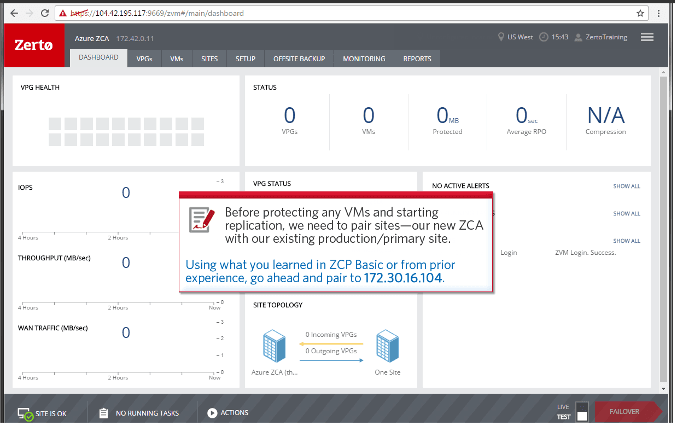675x424 pixels.
Task: Click the ZertoTraining user icon
Action: 578,37
